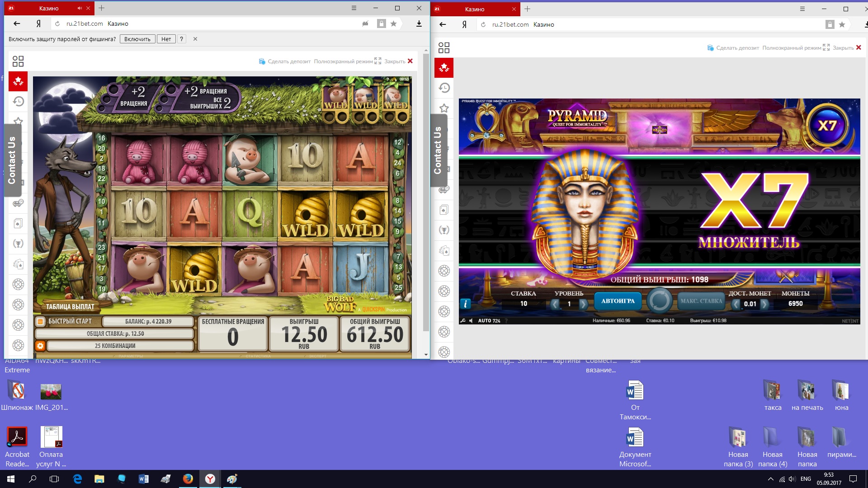Click Включить for phishing password protection

[x=137, y=39]
